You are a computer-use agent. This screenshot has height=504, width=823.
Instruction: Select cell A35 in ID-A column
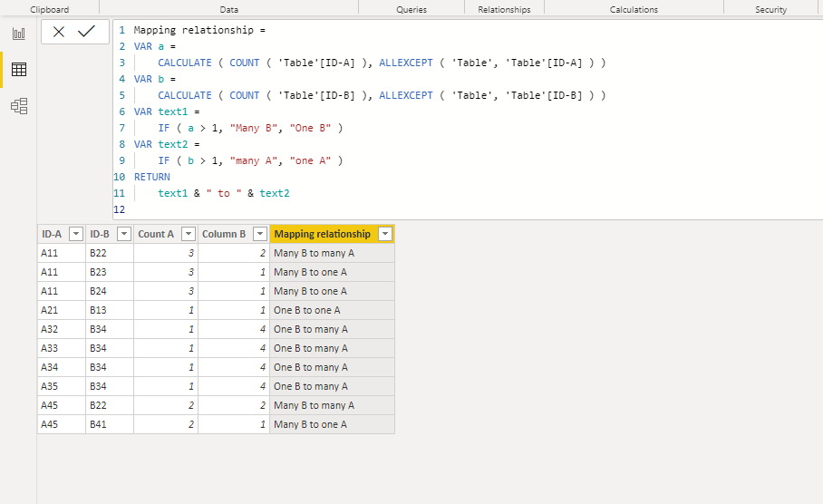click(62, 386)
